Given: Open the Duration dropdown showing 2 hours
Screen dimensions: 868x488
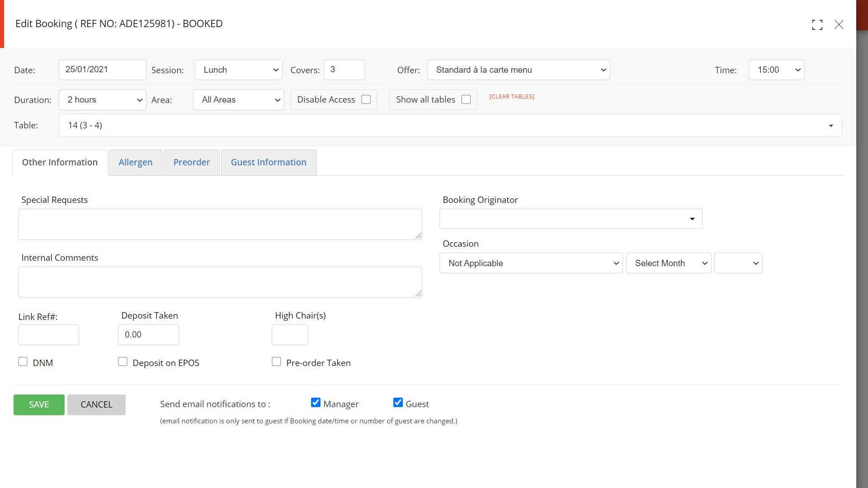Looking at the screenshot, I should pyautogui.click(x=103, y=100).
